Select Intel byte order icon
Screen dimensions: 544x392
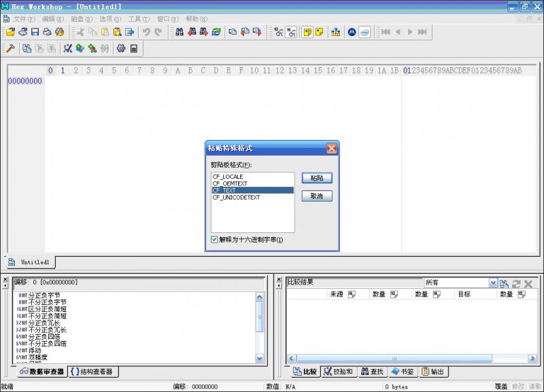point(364,32)
